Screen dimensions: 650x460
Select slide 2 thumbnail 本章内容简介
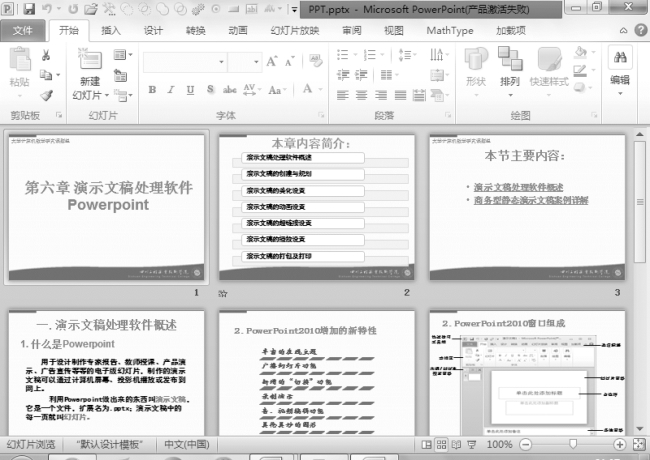[317, 207]
